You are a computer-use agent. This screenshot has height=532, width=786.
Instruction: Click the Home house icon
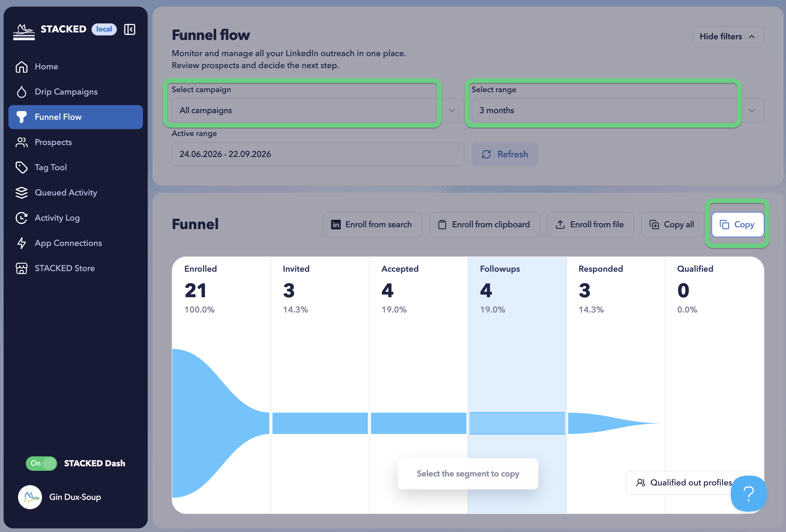tap(22, 67)
